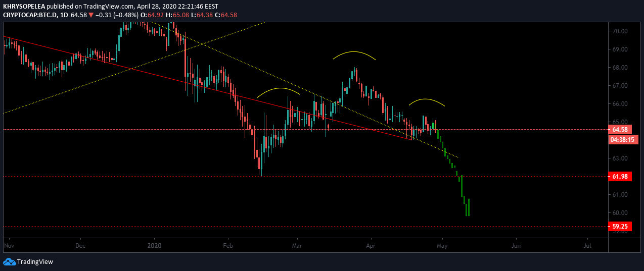Viewport: 644px width, 271px height.
Task: Click the 67.00 price axis value
Action: tap(620, 85)
